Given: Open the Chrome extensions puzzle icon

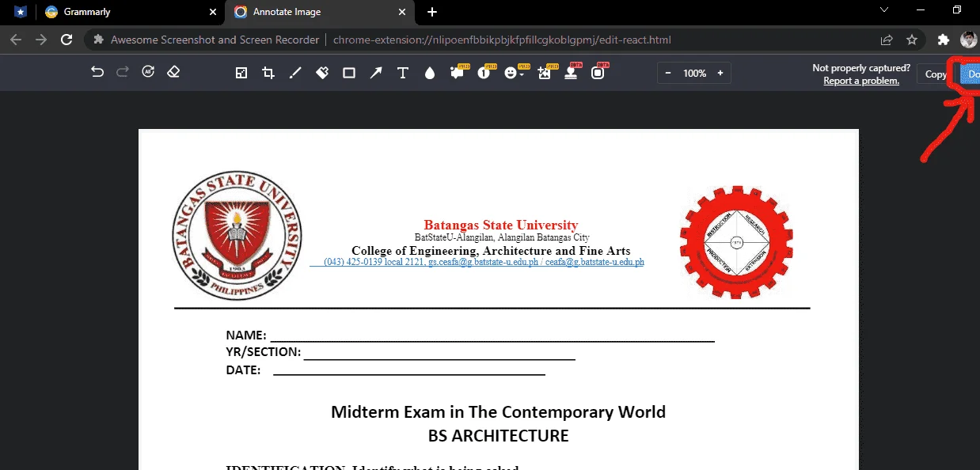Looking at the screenshot, I should click(942, 40).
